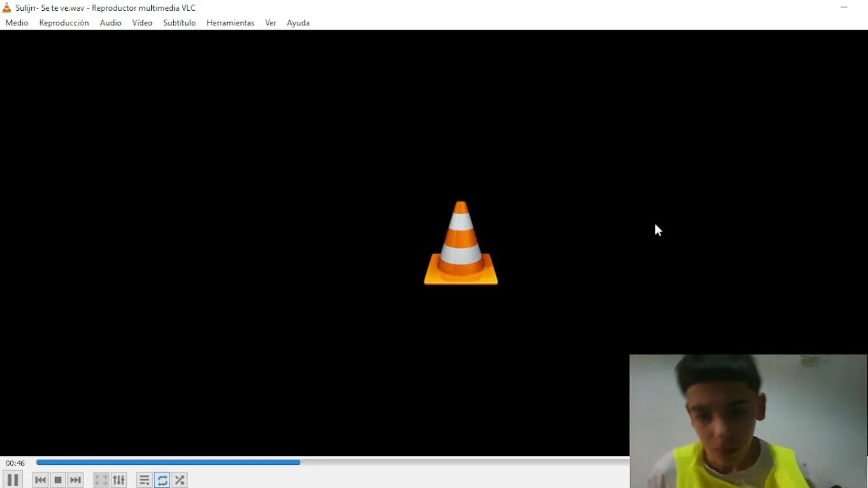The image size is (868, 488).
Task: Open extended settings and effects
Action: [119, 480]
